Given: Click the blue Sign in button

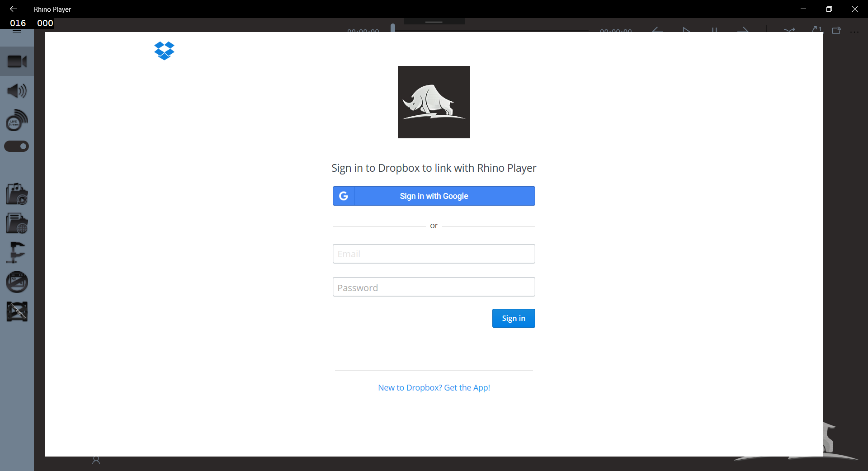Looking at the screenshot, I should click(514, 318).
